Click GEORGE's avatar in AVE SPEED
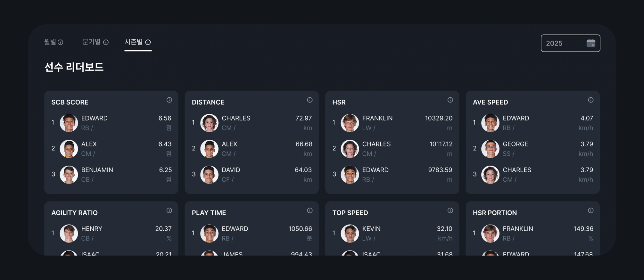The height and width of the screenshot is (280, 644). pos(490,149)
